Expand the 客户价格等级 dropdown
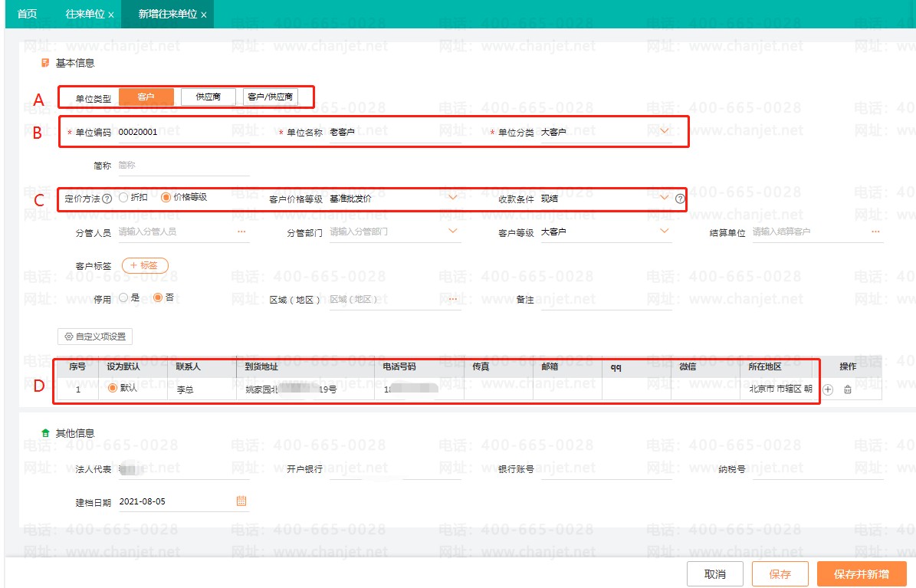The image size is (916, 588). tap(453, 198)
